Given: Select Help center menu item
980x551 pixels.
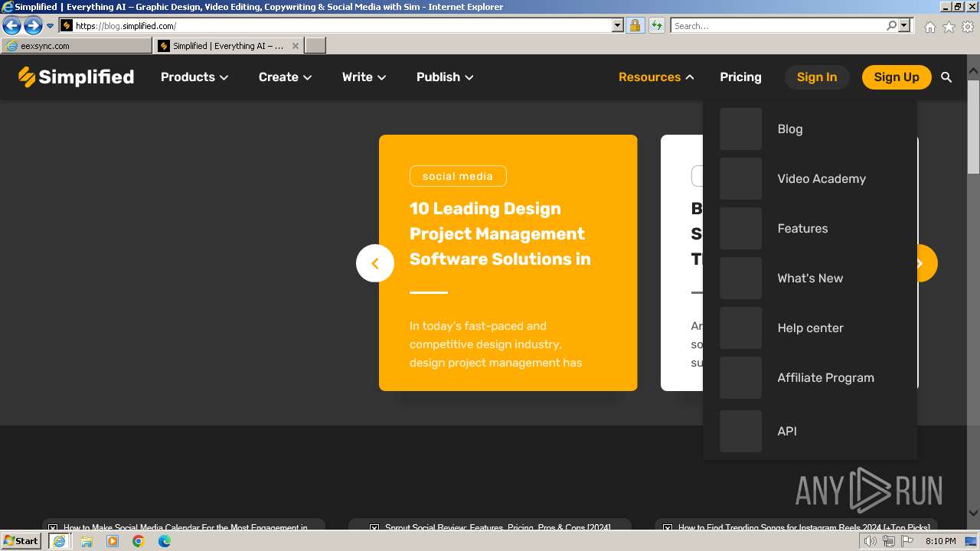Looking at the screenshot, I should [810, 328].
